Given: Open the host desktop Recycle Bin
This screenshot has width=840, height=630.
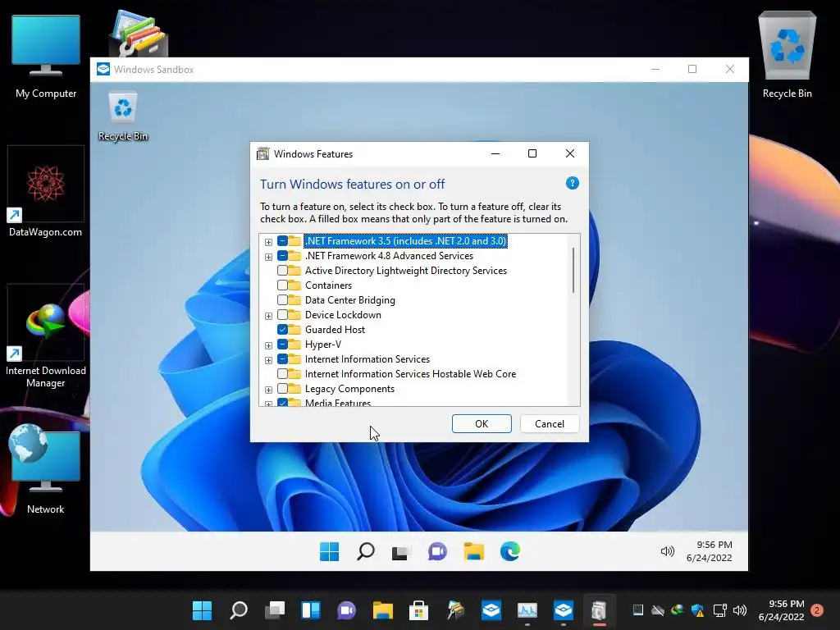Looking at the screenshot, I should click(x=787, y=55).
